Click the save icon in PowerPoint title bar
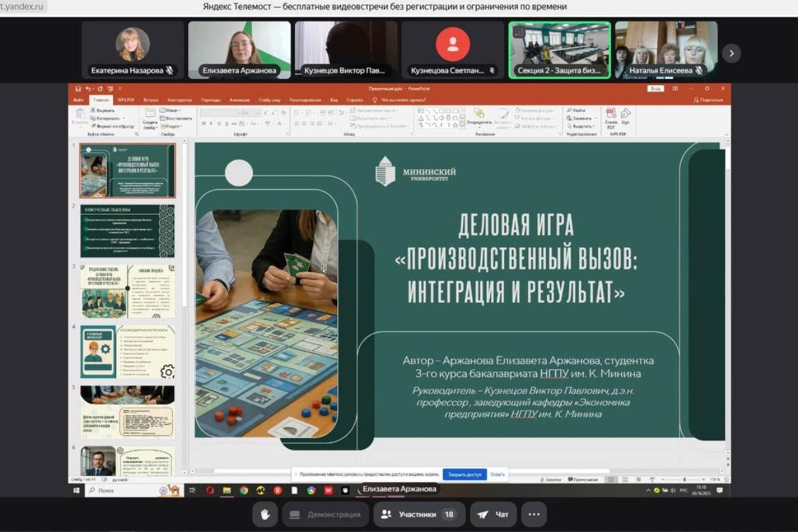The height and width of the screenshot is (532, 798). point(78,88)
